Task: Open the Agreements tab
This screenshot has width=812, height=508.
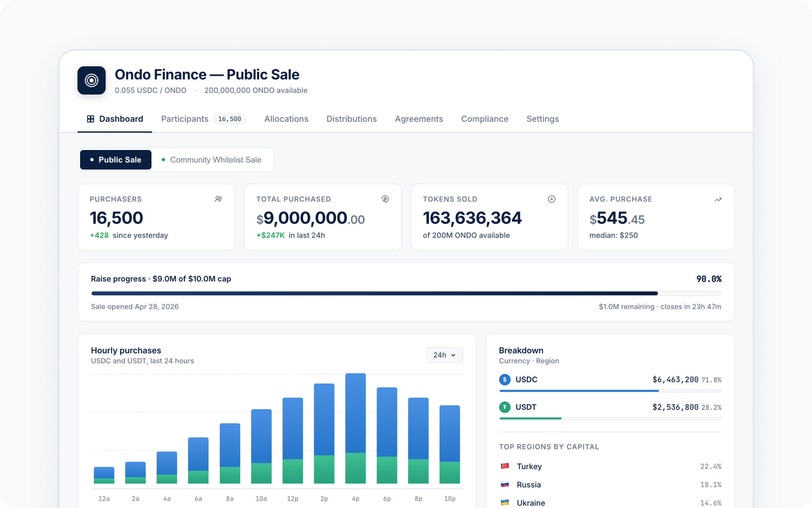Action: pos(419,119)
